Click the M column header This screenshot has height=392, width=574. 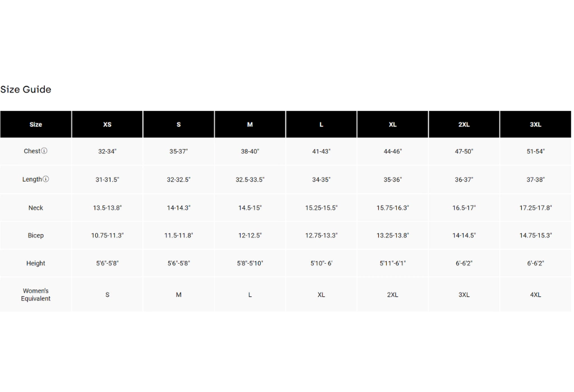pyautogui.click(x=250, y=124)
